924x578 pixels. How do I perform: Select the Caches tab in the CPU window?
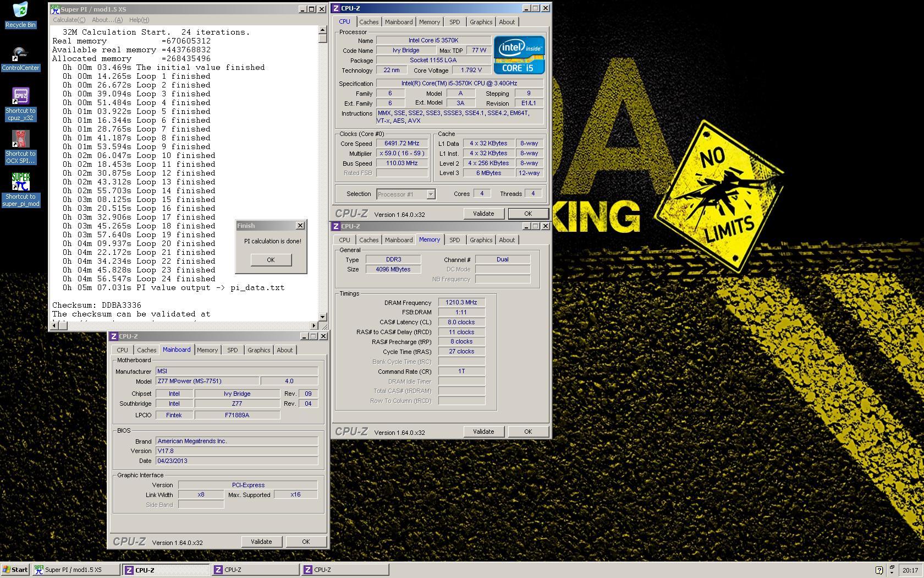pyautogui.click(x=369, y=22)
